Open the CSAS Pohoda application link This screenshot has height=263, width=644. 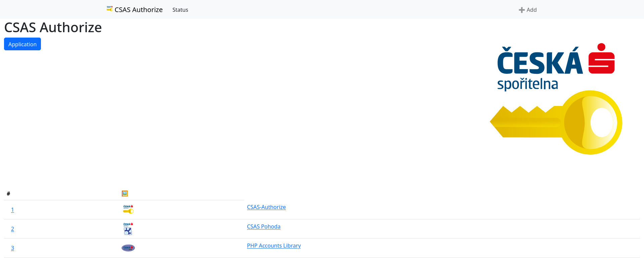[x=264, y=226]
